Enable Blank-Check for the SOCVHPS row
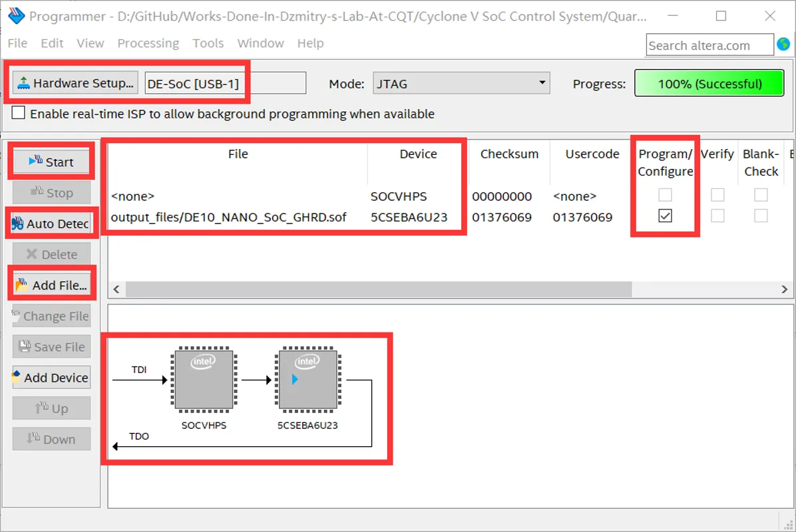The image size is (796, 532). point(760,196)
